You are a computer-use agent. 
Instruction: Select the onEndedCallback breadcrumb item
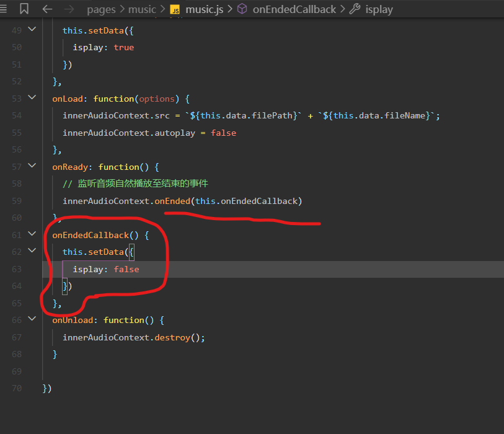tap(294, 9)
